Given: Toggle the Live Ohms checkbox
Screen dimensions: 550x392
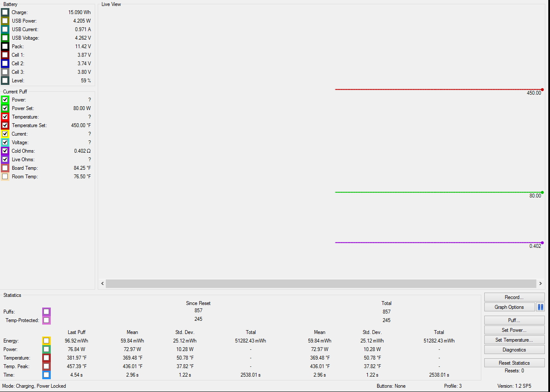Looking at the screenshot, I should tap(5, 160).
